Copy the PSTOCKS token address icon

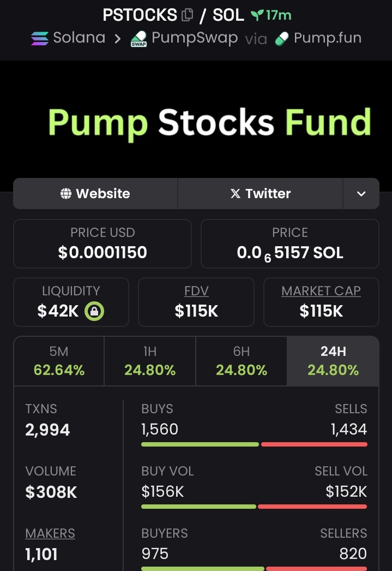click(187, 15)
